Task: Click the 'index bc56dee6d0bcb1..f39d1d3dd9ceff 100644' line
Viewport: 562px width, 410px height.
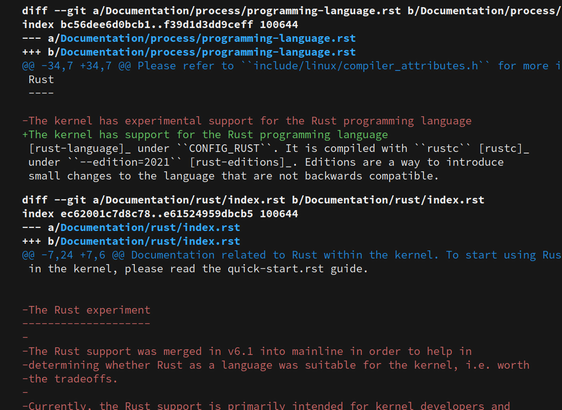Action: click(x=160, y=25)
